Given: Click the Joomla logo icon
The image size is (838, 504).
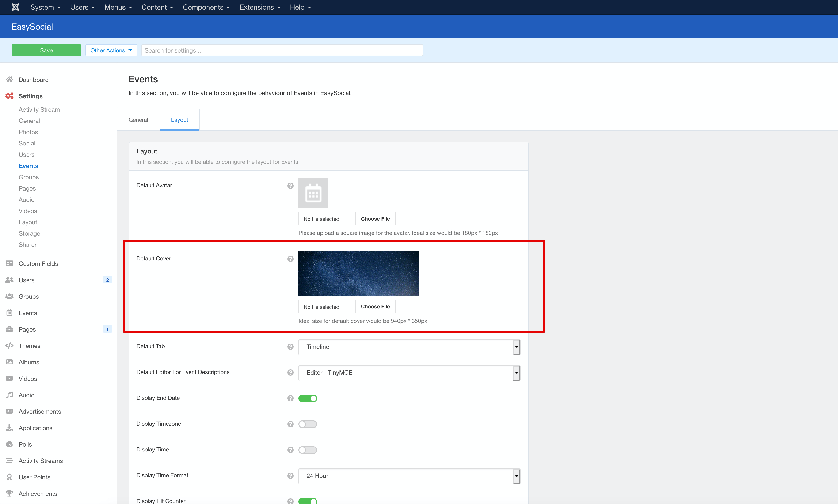Looking at the screenshot, I should pos(15,7).
